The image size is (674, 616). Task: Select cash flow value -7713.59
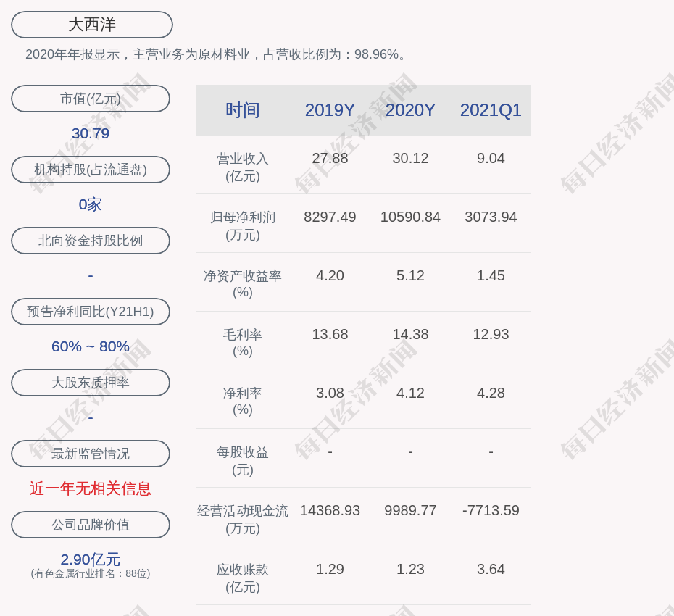click(x=491, y=510)
